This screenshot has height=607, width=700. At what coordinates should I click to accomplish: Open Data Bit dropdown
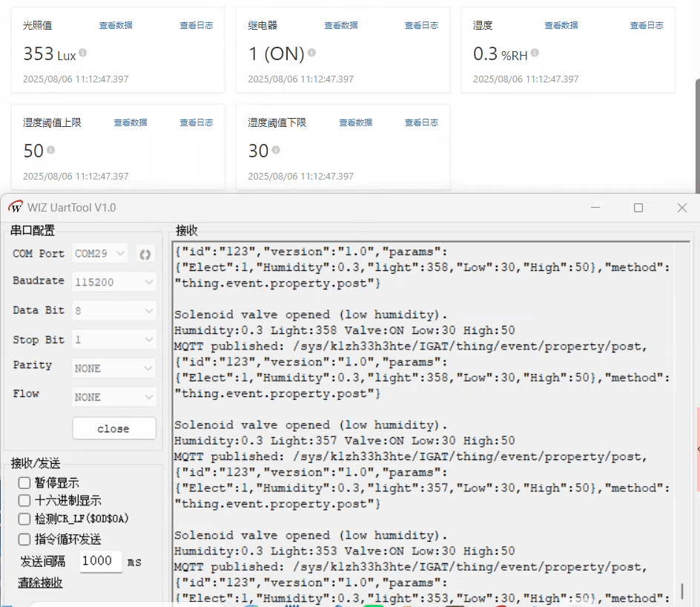(x=114, y=311)
